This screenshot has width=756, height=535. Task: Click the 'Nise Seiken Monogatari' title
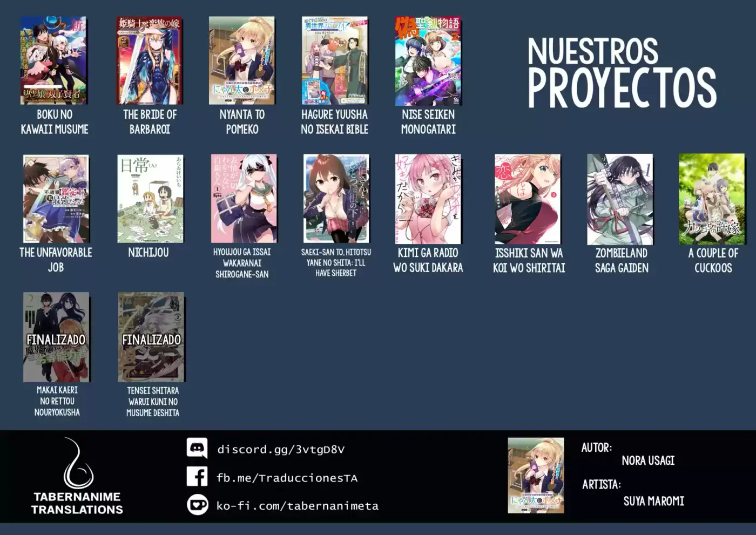pyautogui.click(x=428, y=121)
